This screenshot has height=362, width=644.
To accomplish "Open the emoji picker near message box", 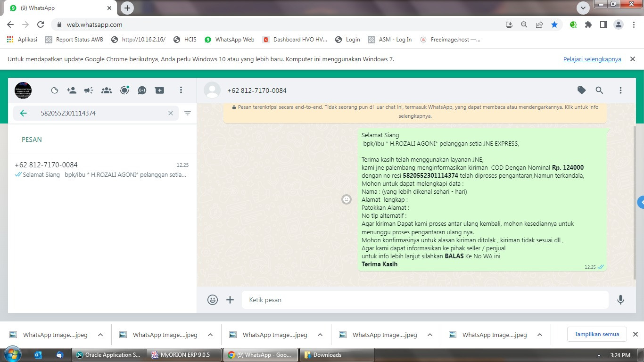I will click(213, 300).
